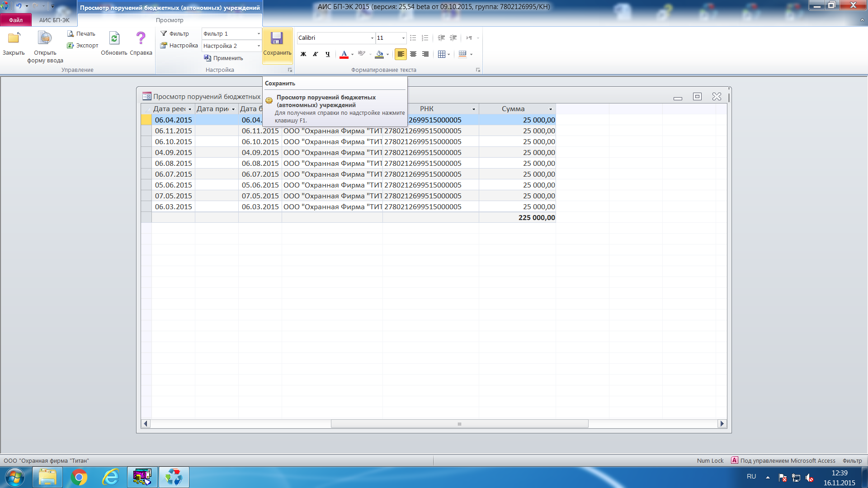Click the horizontal scrollbar right arrow
Viewport: 868px width, 488px height.
[722, 424]
